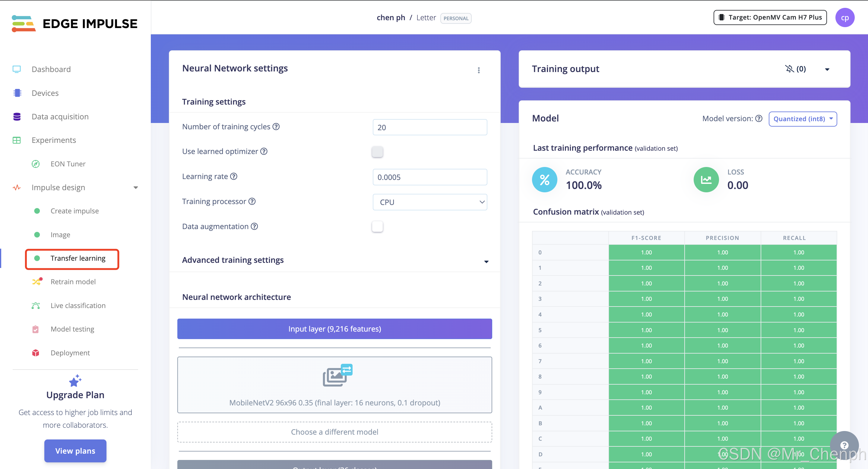Go to Model testing page
The image size is (868, 469).
coord(72,329)
